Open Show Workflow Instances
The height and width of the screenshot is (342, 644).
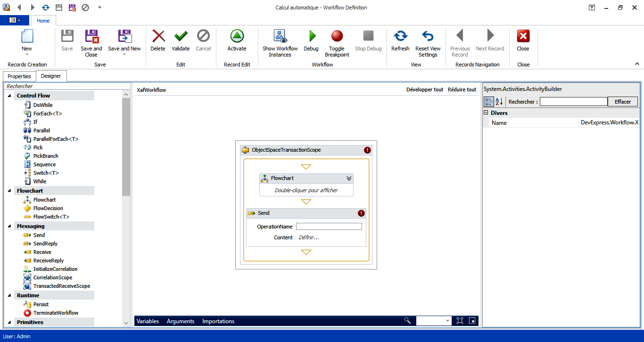(280, 43)
